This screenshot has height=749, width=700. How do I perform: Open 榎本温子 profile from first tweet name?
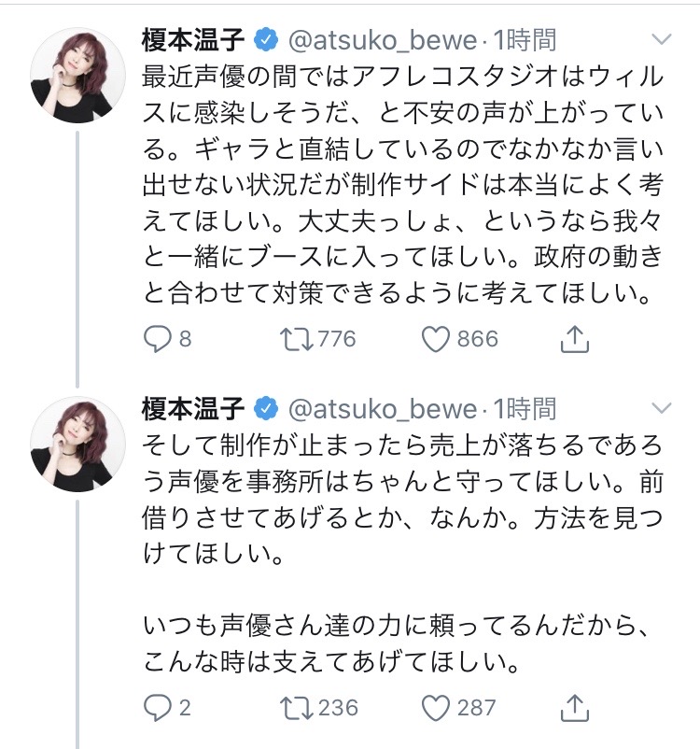point(193,40)
